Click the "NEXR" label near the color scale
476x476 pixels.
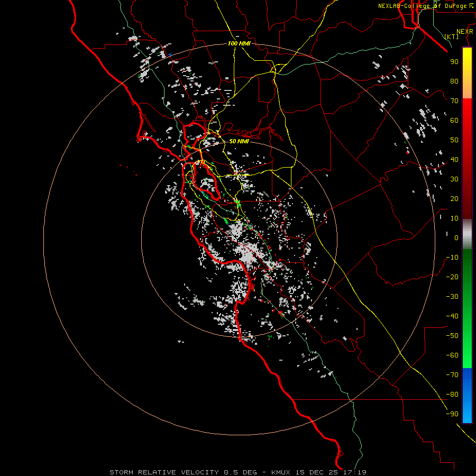coord(465,32)
